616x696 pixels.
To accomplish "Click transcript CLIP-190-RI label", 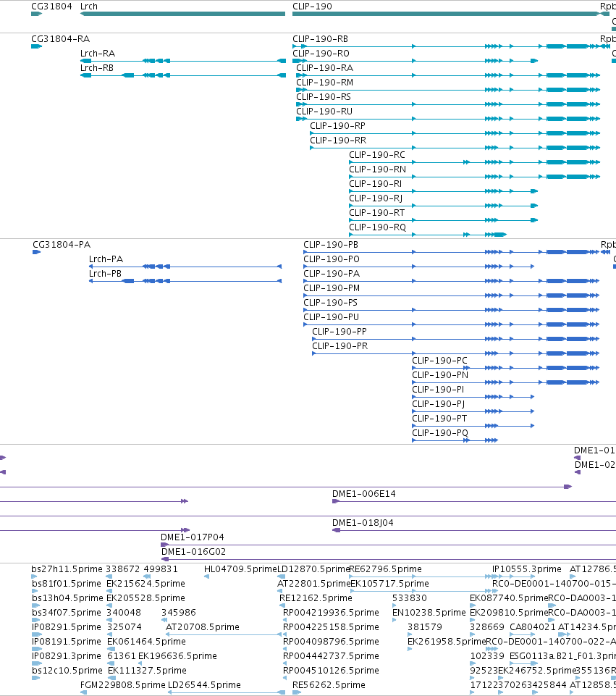I will point(376,184).
